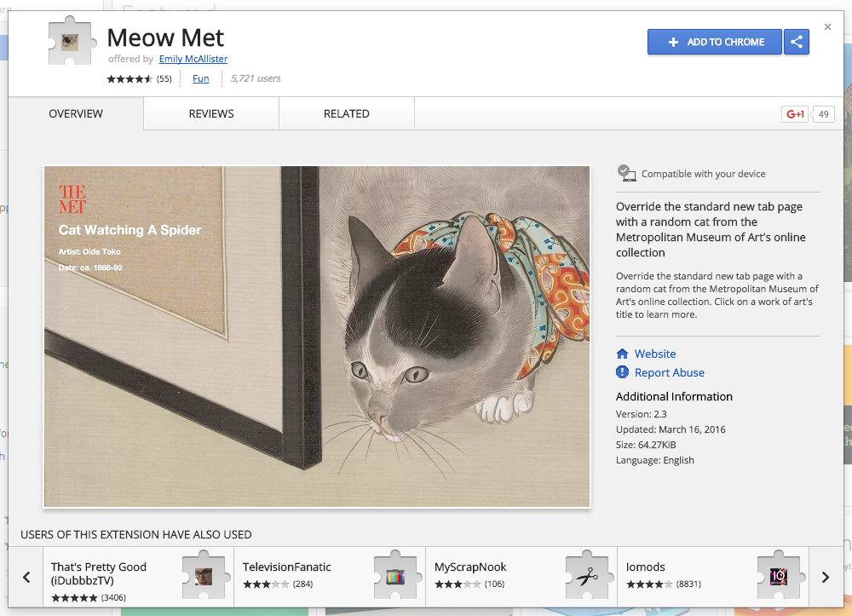Open Emily McAllister developer link
The width and height of the screenshot is (852, 616).
click(193, 59)
